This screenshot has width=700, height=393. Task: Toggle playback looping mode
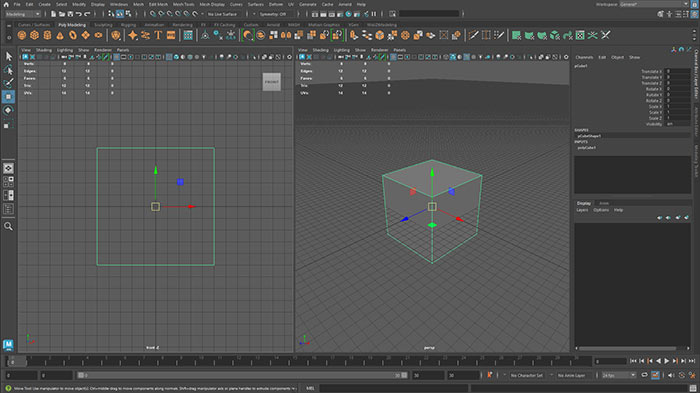[x=644, y=375]
